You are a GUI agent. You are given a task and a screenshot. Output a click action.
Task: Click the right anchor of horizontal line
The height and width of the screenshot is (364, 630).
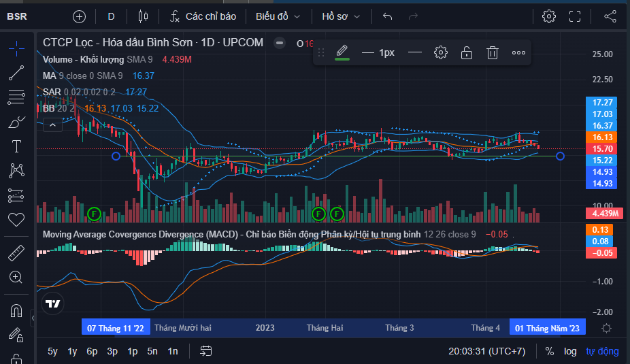tap(560, 156)
